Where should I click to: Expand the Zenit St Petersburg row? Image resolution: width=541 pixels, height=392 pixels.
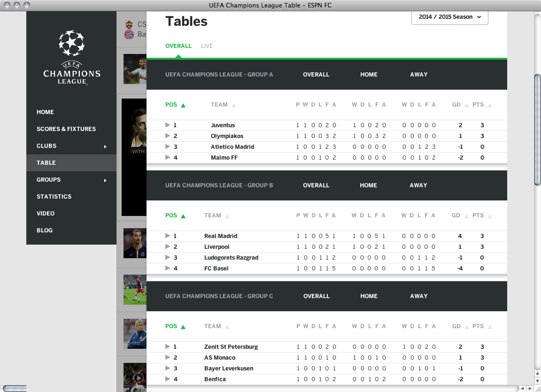168,347
